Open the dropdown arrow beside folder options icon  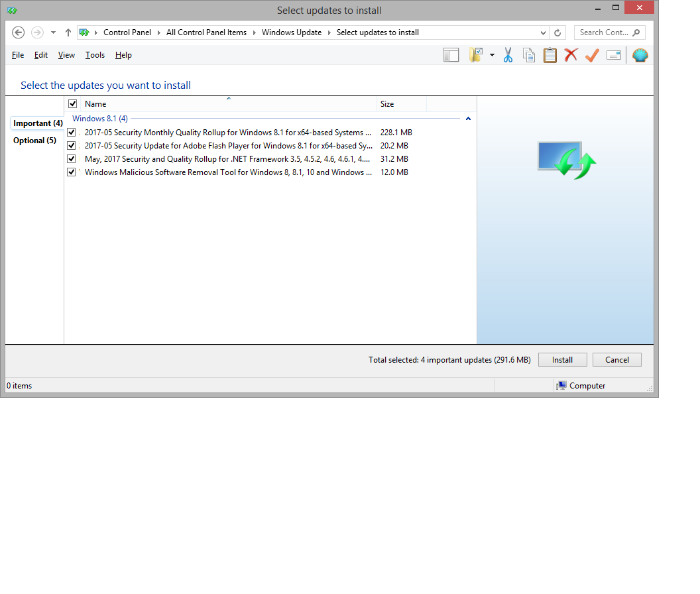coord(492,56)
